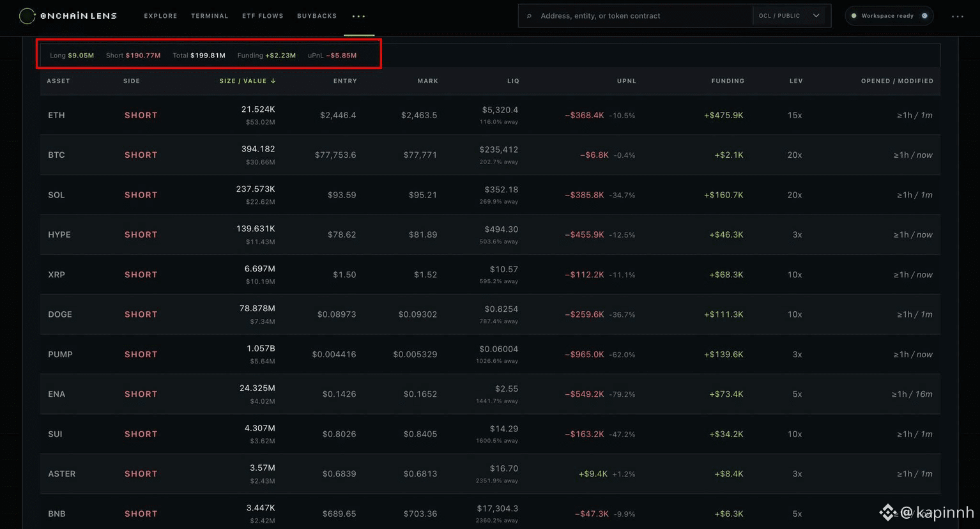Click ENA opened/modified time ≥1h / 16m

click(912, 394)
